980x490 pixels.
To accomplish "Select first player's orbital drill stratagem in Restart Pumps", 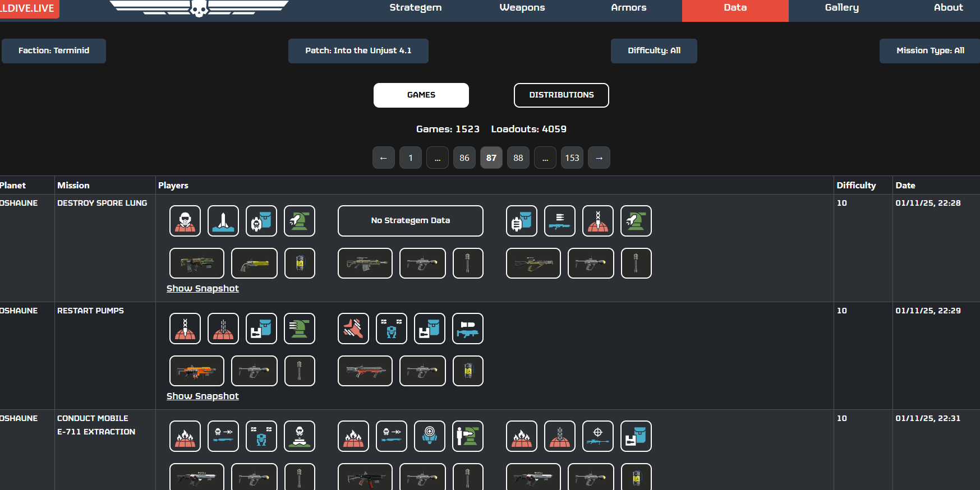I will coord(185,329).
